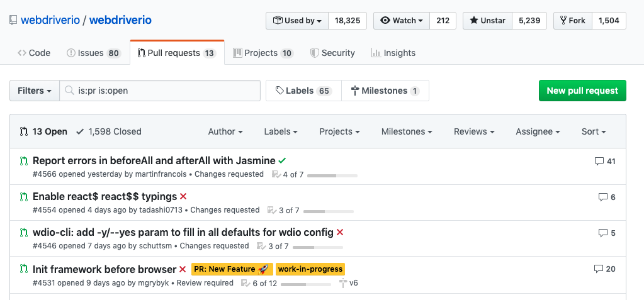Click the red X status on the wdio-cli PR
Screen dimensions: 644x300
[x=340, y=232]
